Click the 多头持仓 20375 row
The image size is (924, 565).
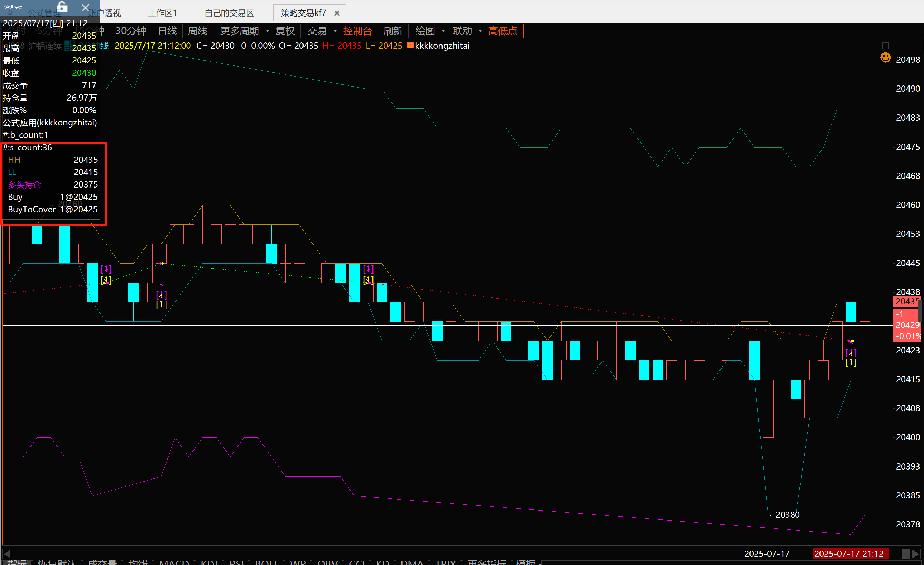click(x=52, y=184)
